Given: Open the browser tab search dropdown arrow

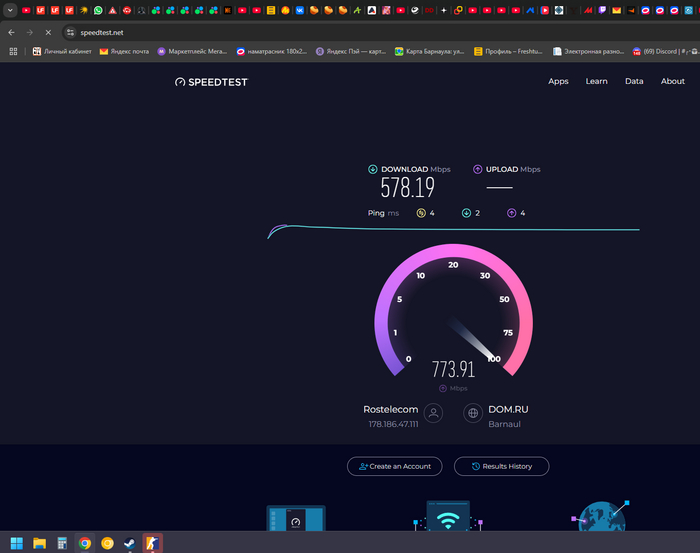Looking at the screenshot, I should pyautogui.click(x=10, y=10).
